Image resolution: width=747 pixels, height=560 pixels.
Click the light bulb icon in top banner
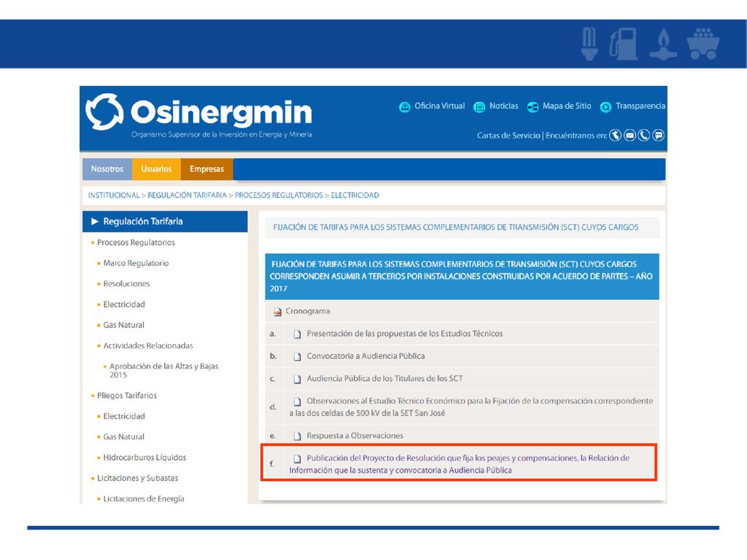tap(589, 44)
